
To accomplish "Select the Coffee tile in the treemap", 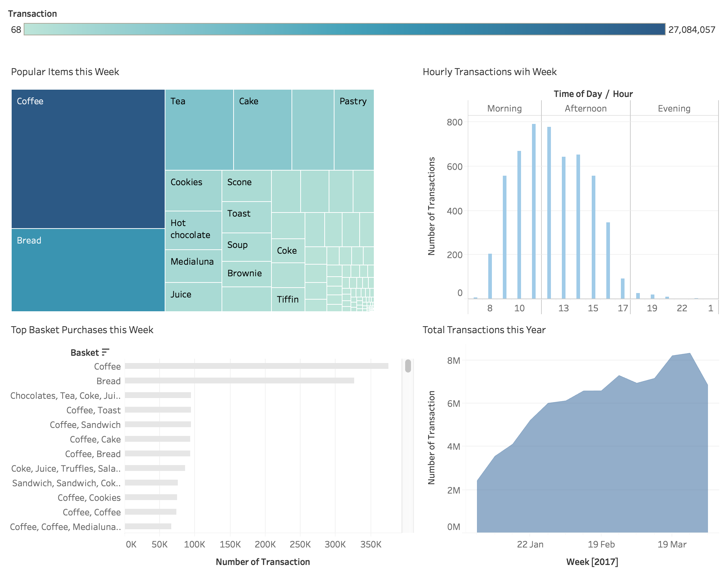I will pos(87,157).
